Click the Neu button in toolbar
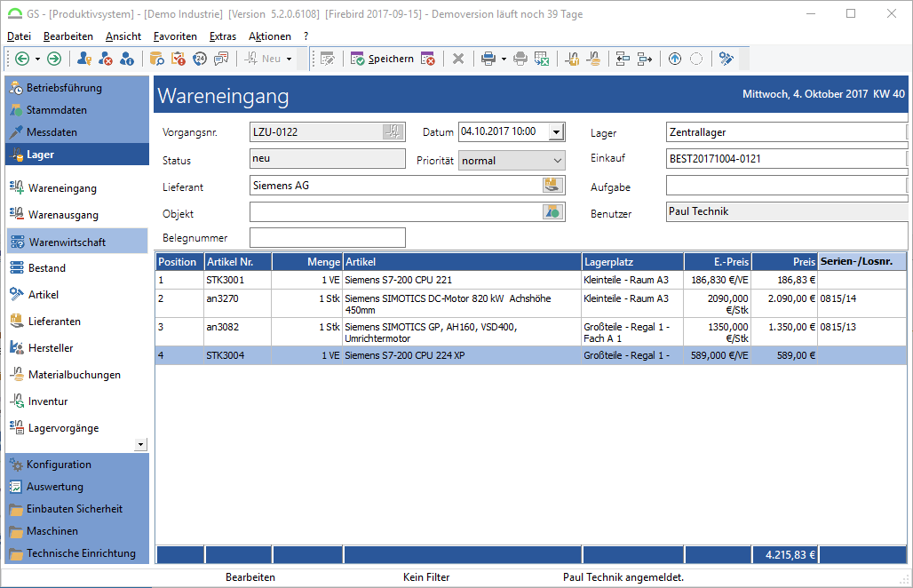Screen dimensions: 913x588 pos(263,59)
